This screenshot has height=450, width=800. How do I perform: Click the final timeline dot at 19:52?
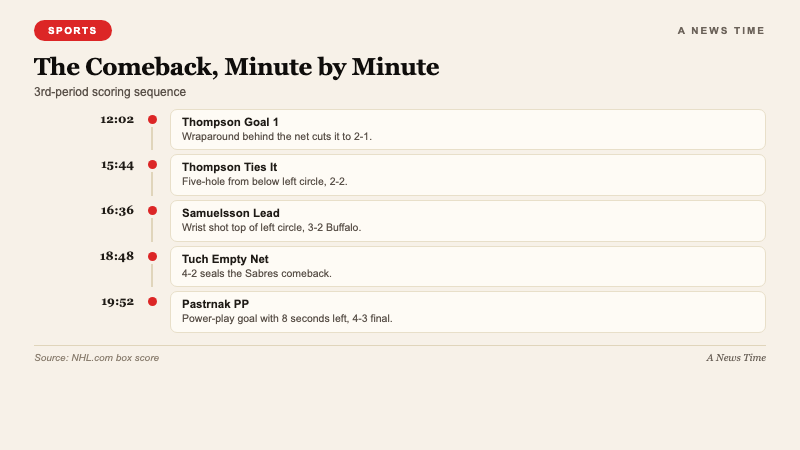pyautogui.click(x=152, y=301)
